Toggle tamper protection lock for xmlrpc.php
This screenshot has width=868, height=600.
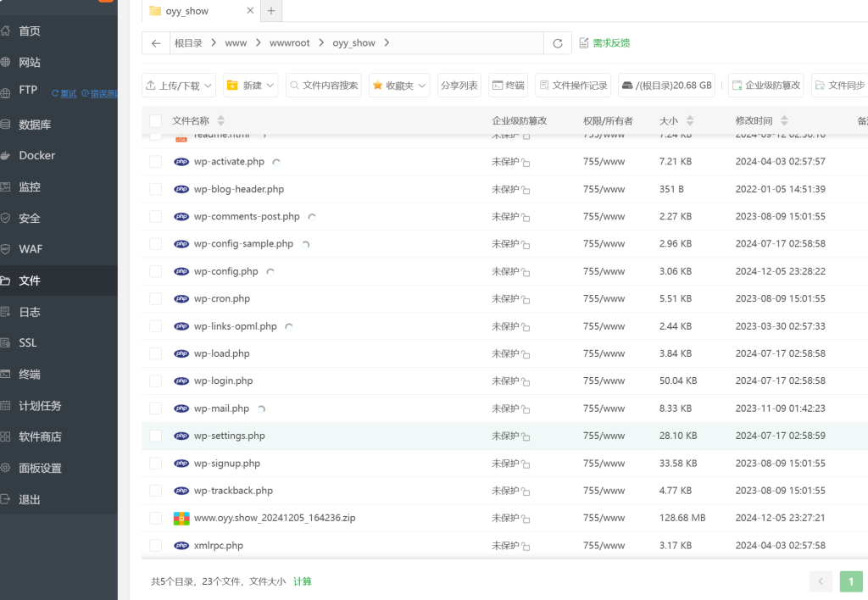[x=526, y=547]
